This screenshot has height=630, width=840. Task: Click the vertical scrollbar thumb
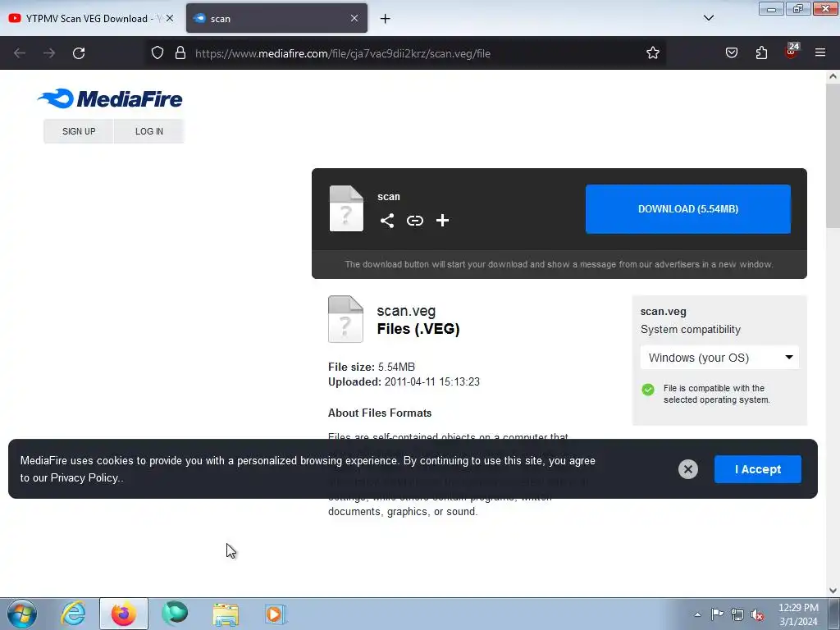tap(833, 157)
